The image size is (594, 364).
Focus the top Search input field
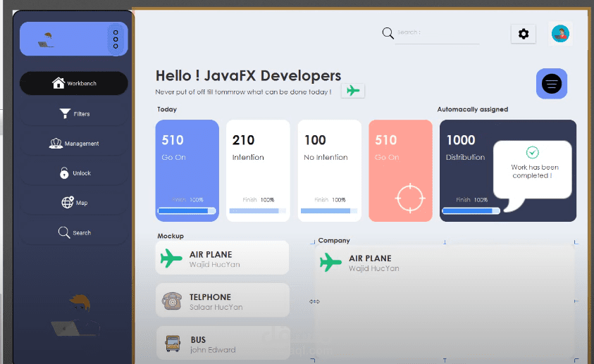click(x=437, y=33)
